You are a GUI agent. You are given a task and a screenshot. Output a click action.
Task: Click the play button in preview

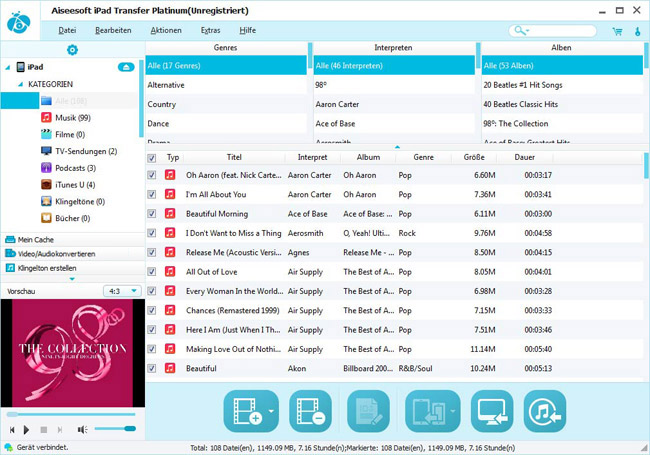pos(27,430)
